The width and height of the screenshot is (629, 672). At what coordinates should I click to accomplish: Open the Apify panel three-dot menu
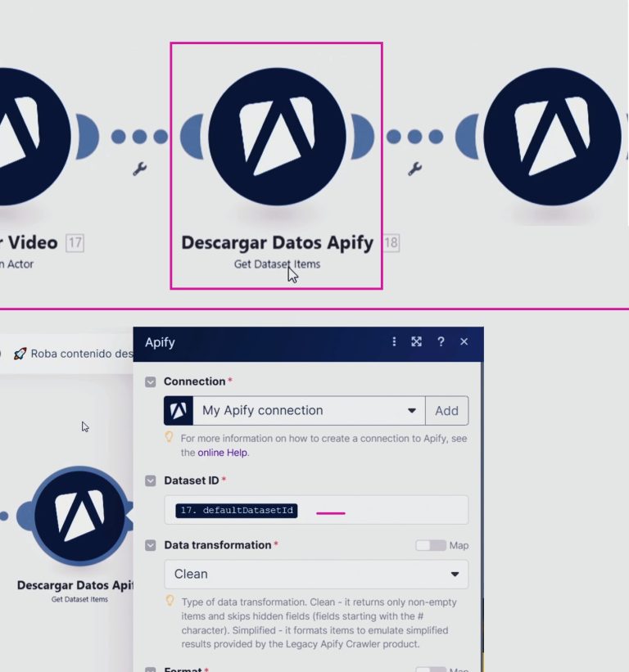click(394, 342)
